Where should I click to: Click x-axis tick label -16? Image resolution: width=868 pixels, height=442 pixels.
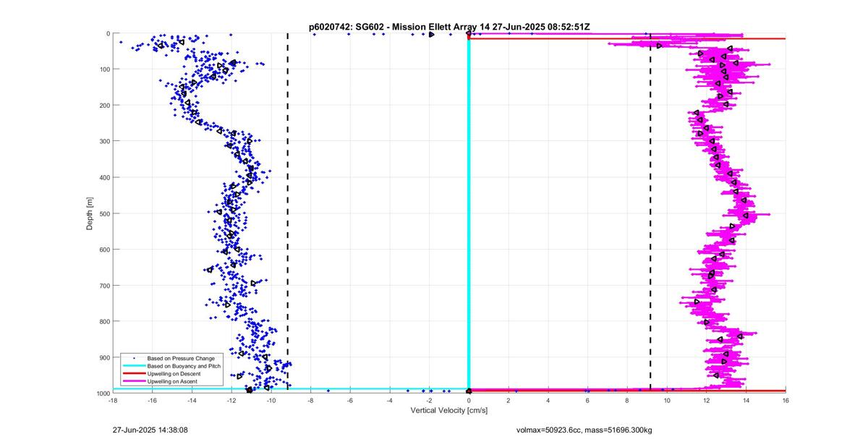coord(153,400)
